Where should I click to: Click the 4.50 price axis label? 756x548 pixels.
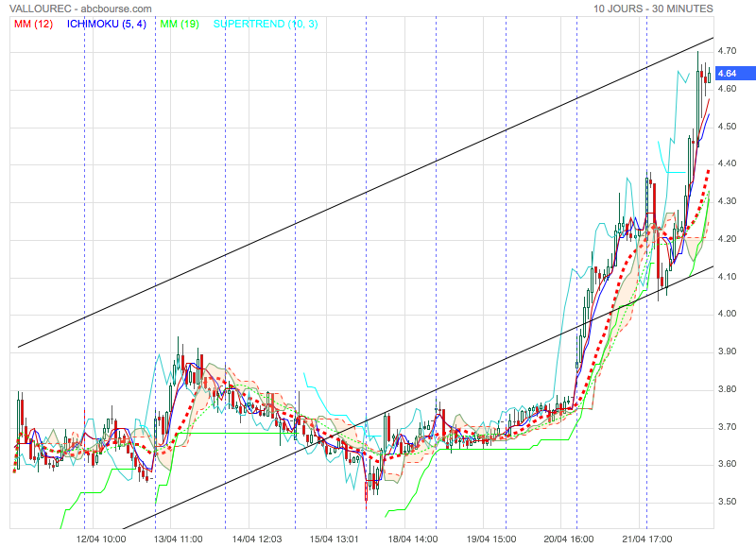[727, 127]
